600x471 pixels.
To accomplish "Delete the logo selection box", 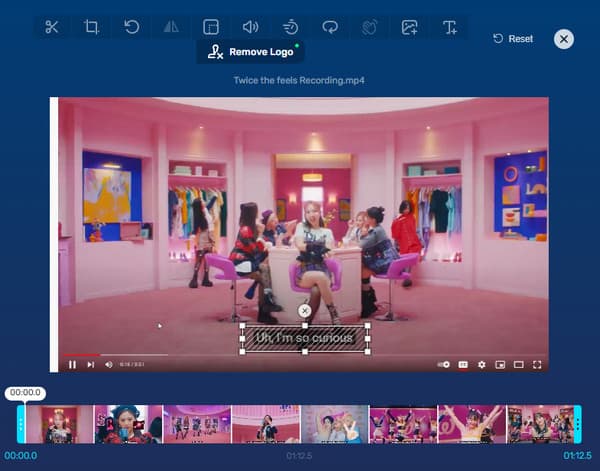I will [305, 311].
